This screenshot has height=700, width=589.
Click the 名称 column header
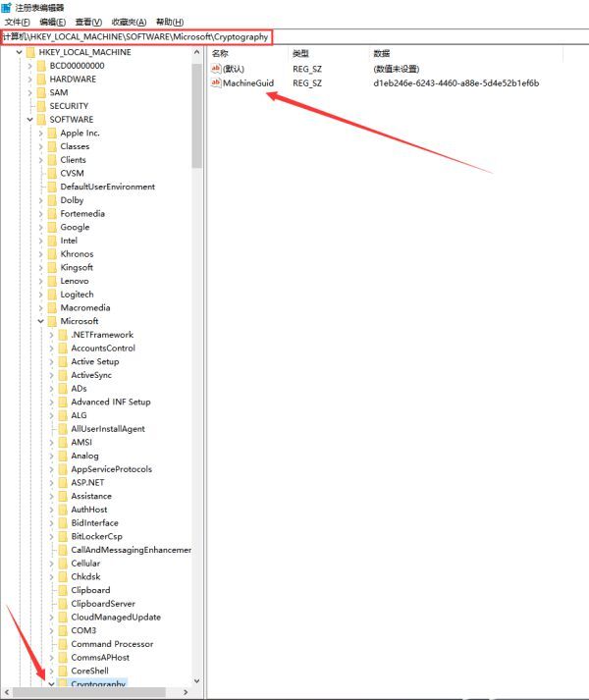(x=221, y=53)
